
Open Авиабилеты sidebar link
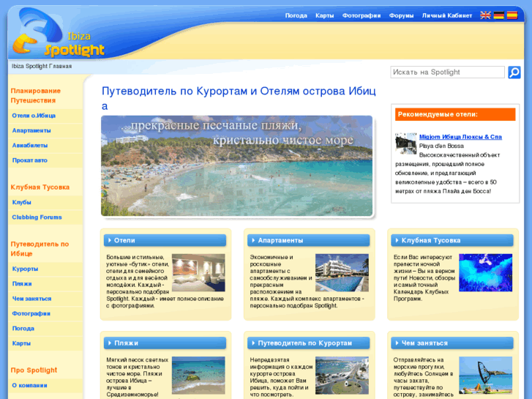[45, 146]
